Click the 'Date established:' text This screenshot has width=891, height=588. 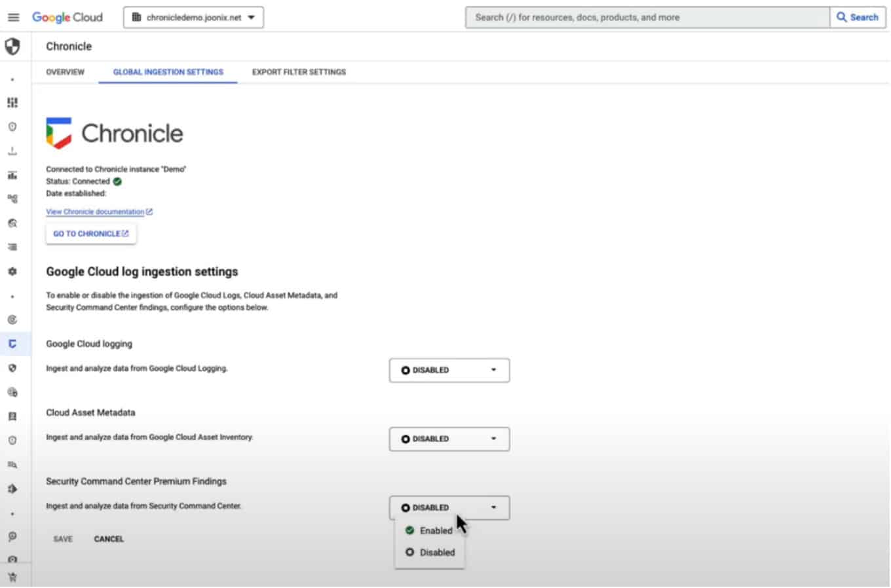[76, 193]
